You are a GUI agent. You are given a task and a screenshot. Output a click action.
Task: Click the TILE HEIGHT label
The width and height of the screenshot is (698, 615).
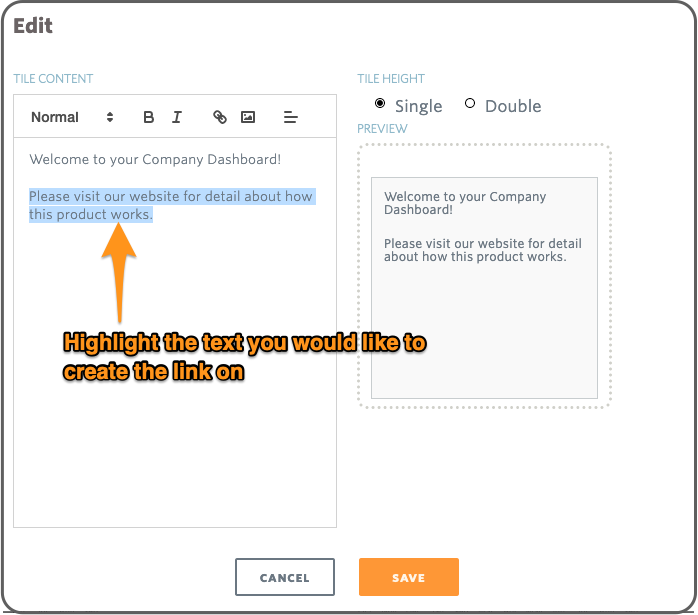tap(391, 79)
